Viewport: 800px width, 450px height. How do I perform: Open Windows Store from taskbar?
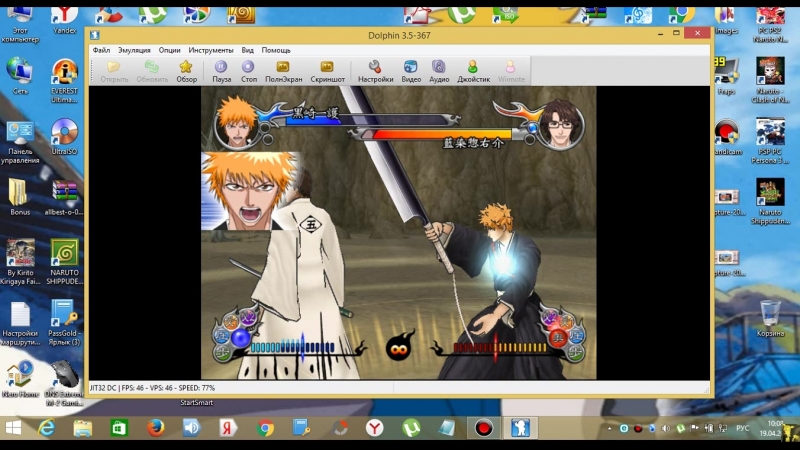tap(119, 428)
